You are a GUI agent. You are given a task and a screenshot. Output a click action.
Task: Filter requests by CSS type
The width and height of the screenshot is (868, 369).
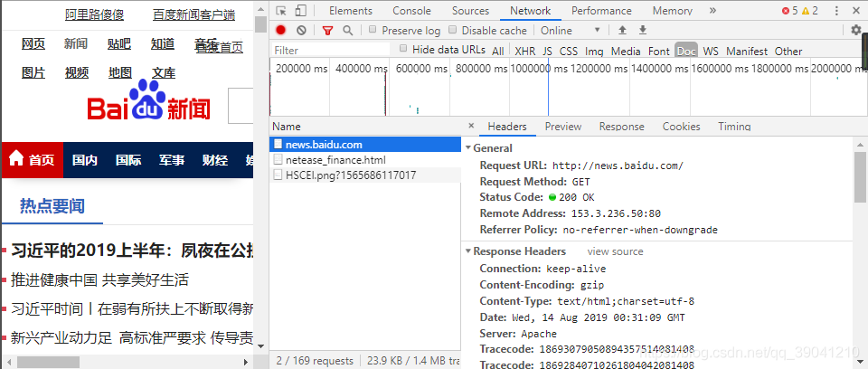coord(569,51)
